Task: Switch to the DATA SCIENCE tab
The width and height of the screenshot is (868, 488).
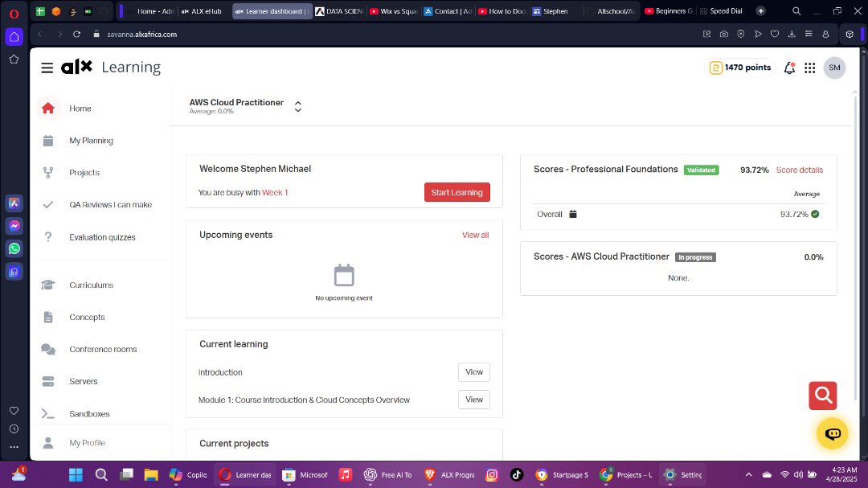Action: pos(339,11)
